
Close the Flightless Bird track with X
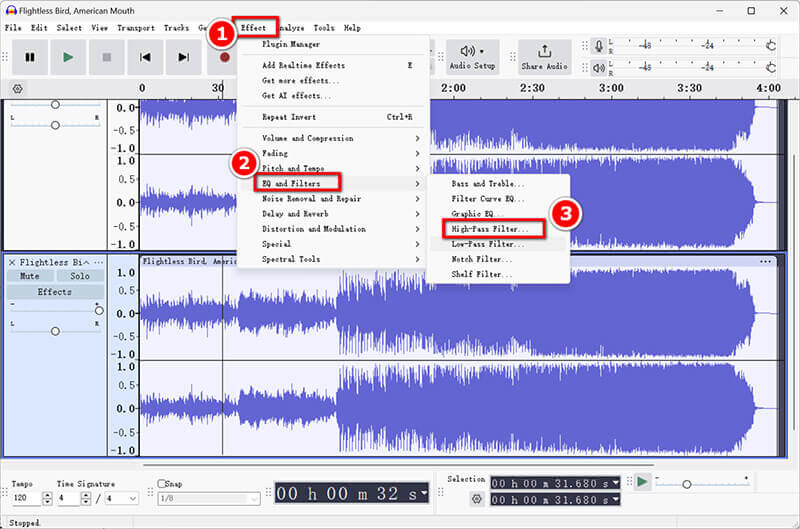pyautogui.click(x=12, y=262)
